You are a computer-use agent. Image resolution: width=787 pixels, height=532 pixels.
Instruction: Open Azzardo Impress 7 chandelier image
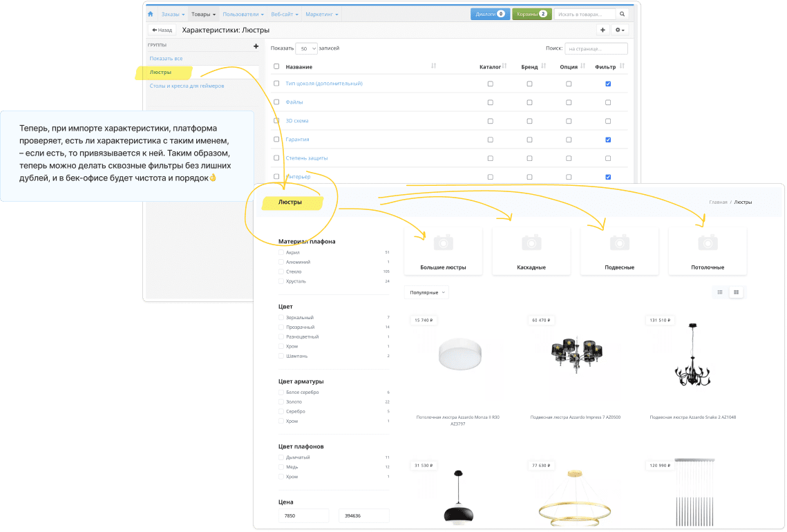pos(576,355)
